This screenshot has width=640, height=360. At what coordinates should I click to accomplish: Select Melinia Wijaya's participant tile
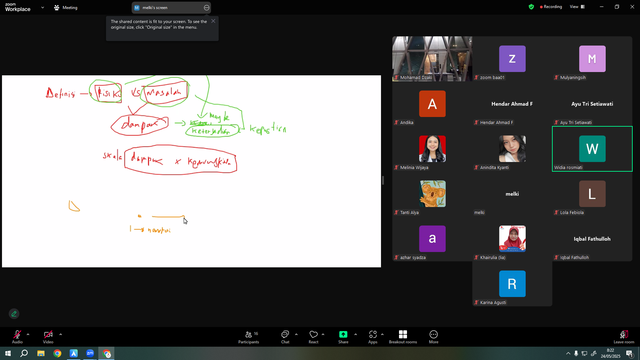(x=432, y=149)
